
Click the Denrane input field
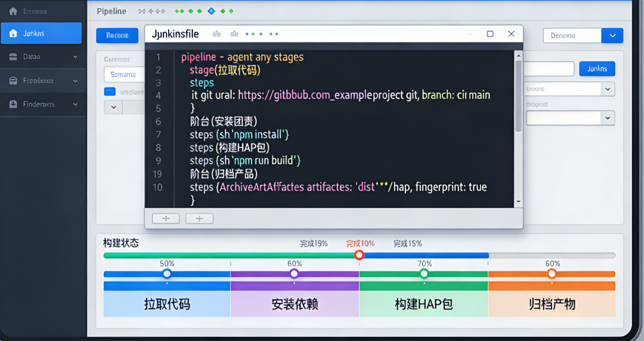[572, 36]
